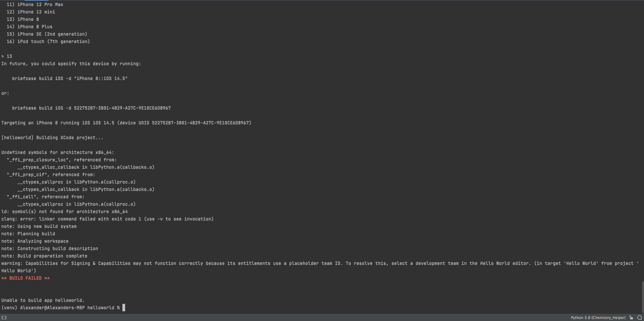Click the terminal cursor at the shell prompt
644x321 pixels.
click(x=123, y=308)
